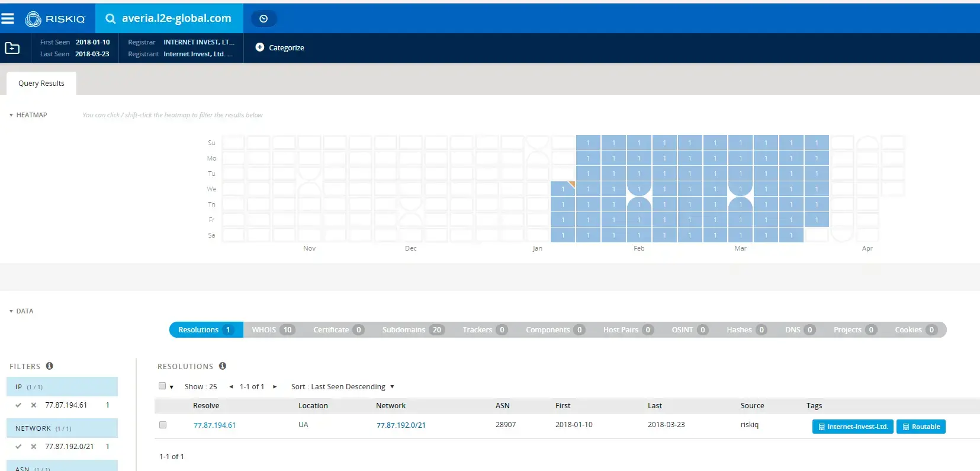Open the Hashes tab
980x471 pixels.
(x=747, y=329)
